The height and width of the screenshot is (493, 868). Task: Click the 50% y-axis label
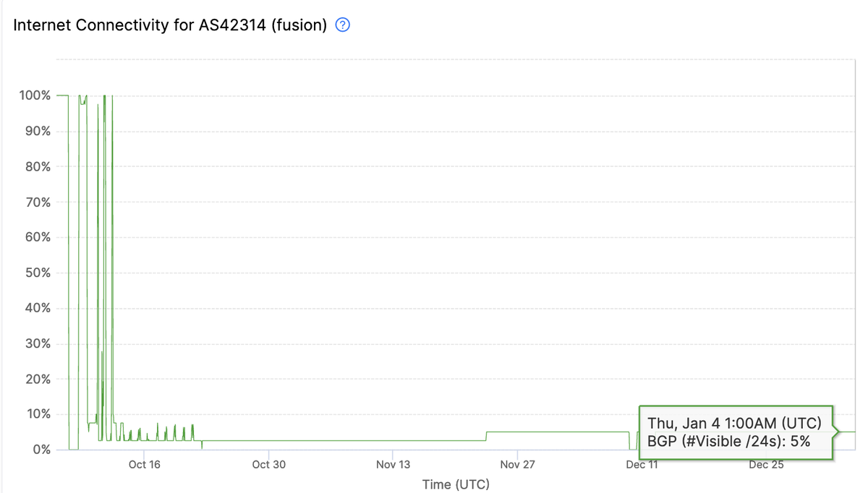tap(36, 273)
